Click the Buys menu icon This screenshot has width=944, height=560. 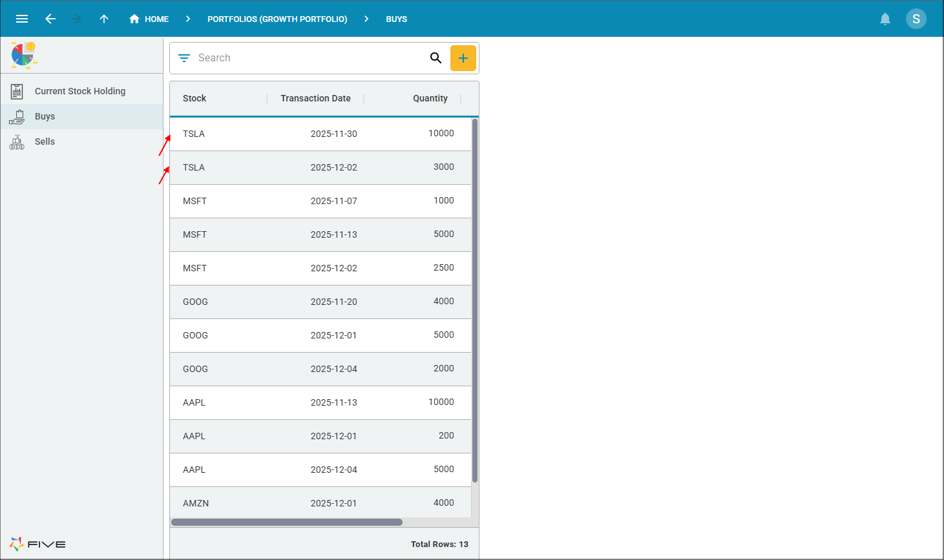pos(17,116)
